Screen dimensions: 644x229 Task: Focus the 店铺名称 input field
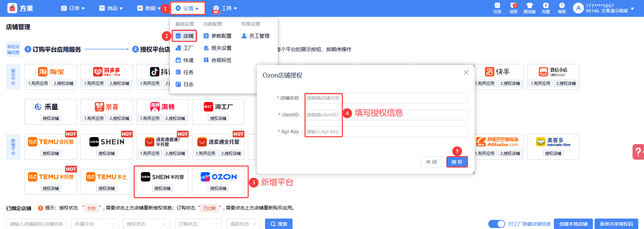pos(385,98)
